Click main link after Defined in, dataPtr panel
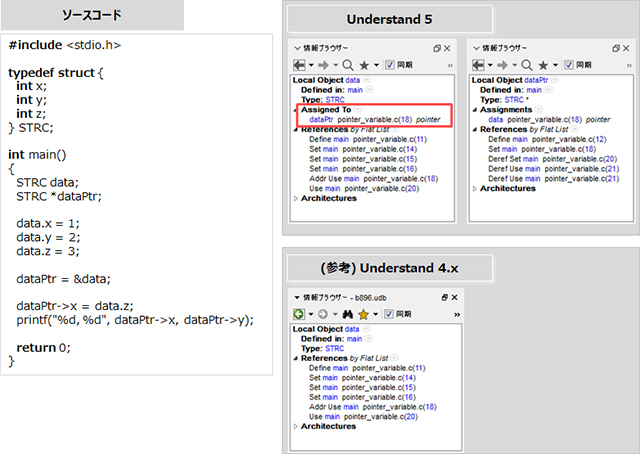 534,90
